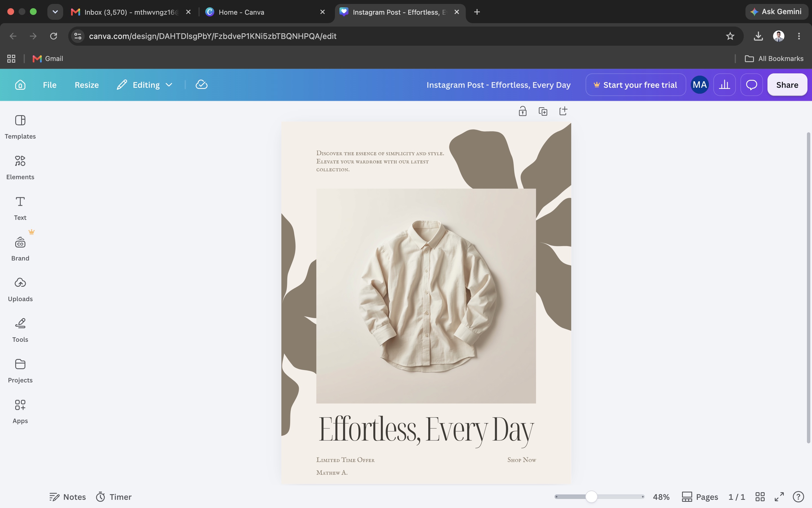Enter fullscreen presentation mode icon
The image size is (812, 508).
coord(779,497)
